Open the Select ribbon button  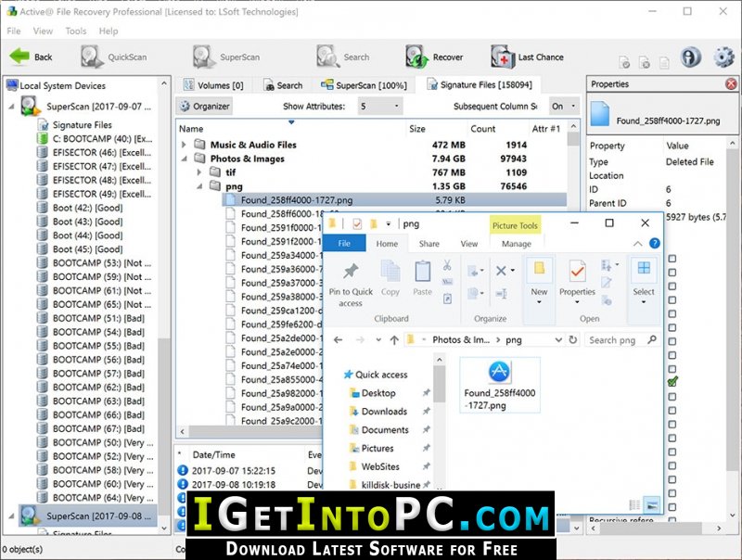(x=644, y=282)
